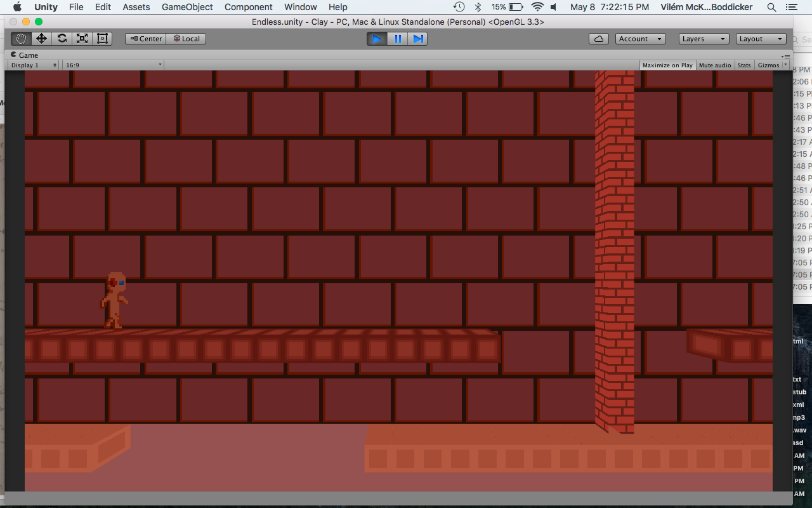Toggle Maximize on Play
The width and height of the screenshot is (812, 508).
click(x=667, y=65)
